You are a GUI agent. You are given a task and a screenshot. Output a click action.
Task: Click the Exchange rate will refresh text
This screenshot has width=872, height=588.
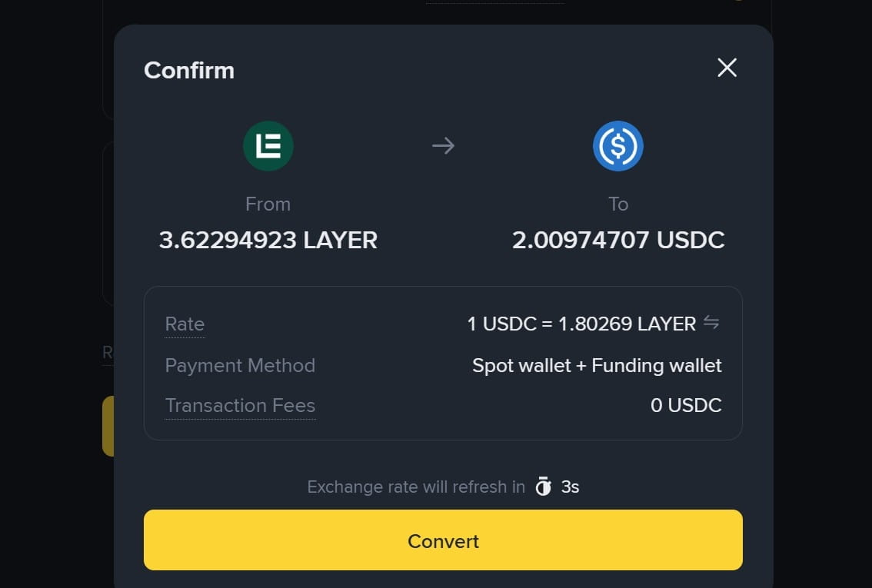416,487
